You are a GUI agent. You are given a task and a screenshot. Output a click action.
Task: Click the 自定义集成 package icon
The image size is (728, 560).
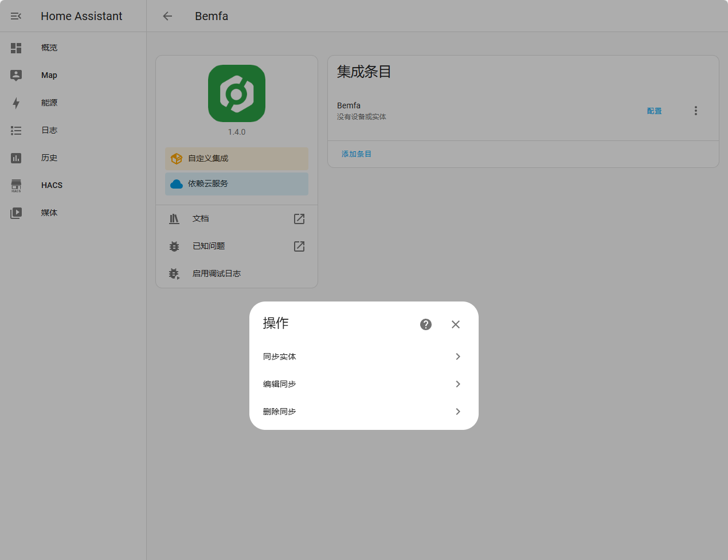(177, 159)
